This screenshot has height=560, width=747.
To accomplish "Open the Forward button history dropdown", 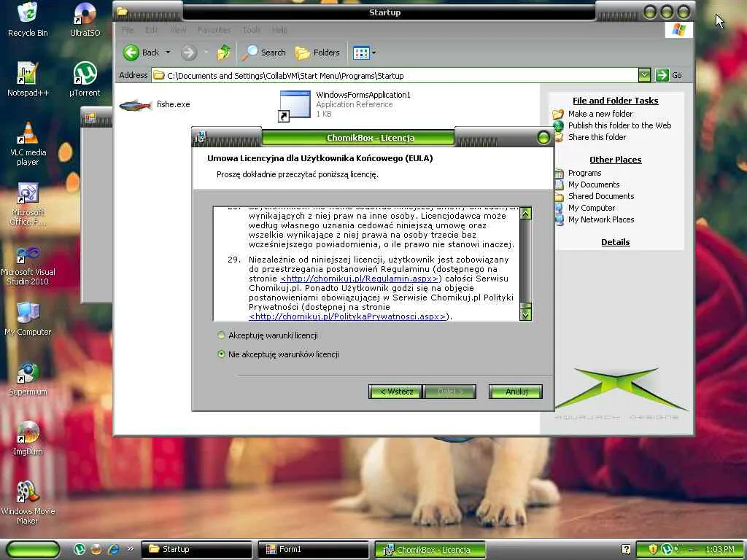I will pos(206,52).
